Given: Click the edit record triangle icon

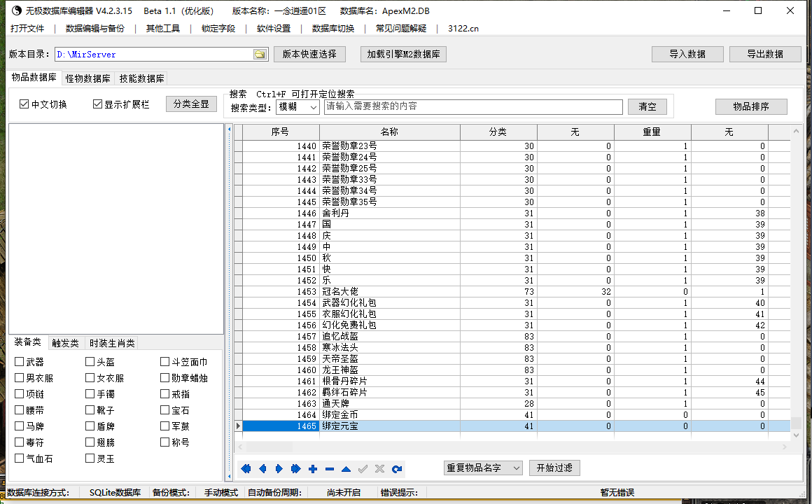Looking at the screenshot, I should tap(346, 469).
